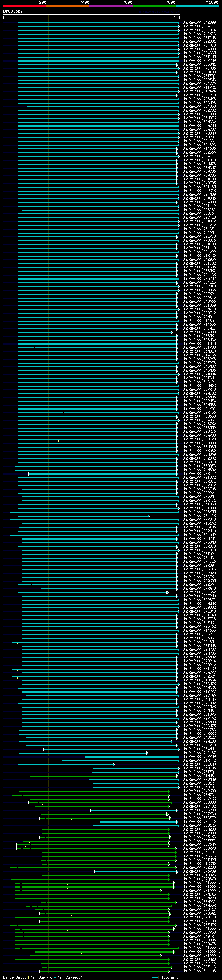Open hit UniRef100_Q7XAT3
Screen dimensions: 222x980
click(199, 589)
